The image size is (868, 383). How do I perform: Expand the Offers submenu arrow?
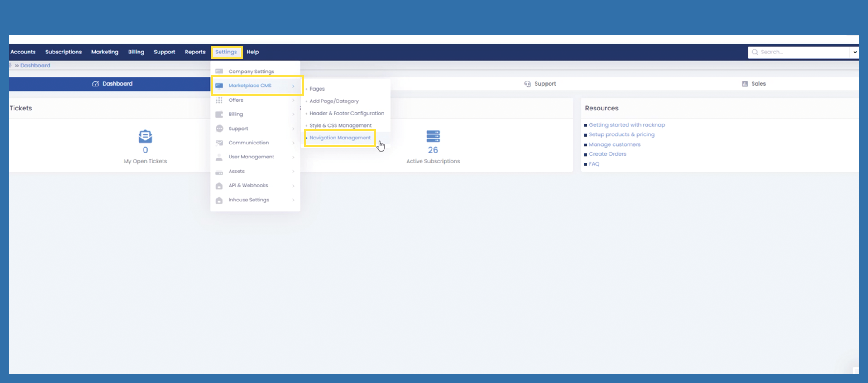point(293,101)
